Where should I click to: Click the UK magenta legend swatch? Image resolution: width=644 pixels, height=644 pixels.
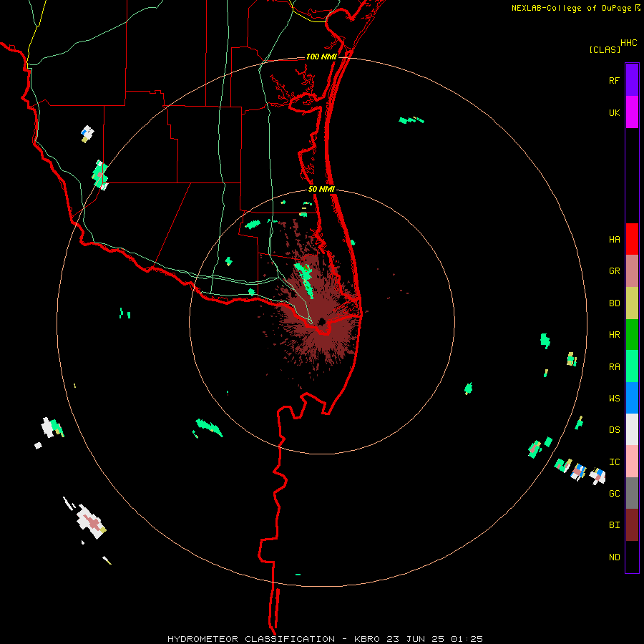pos(632,112)
